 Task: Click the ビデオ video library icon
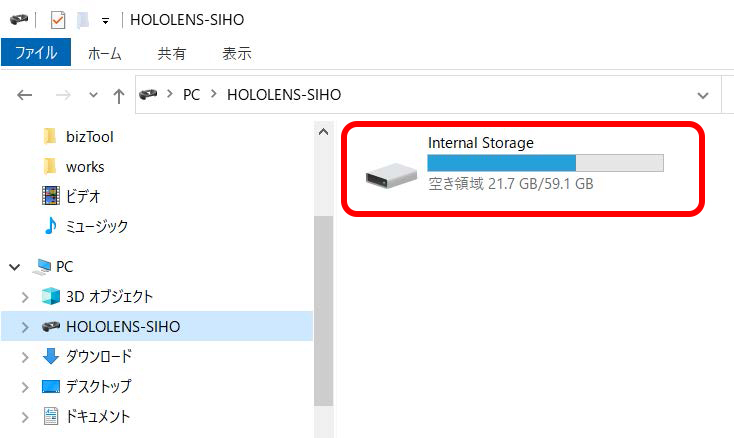50,196
